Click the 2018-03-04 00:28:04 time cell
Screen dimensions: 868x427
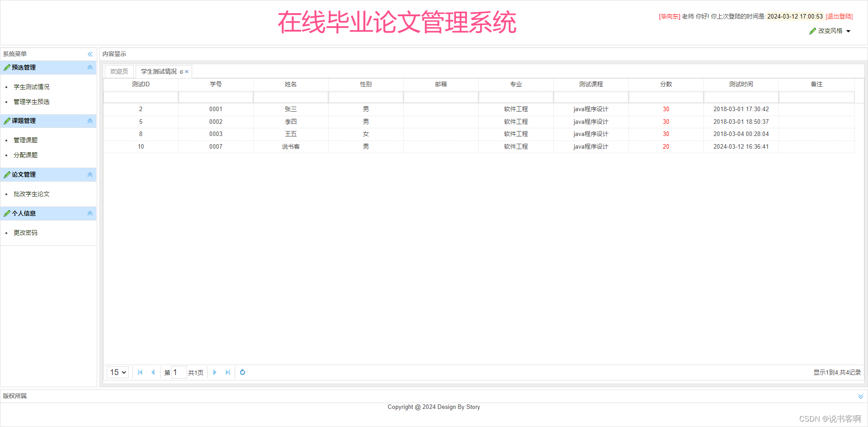pos(741,134)
